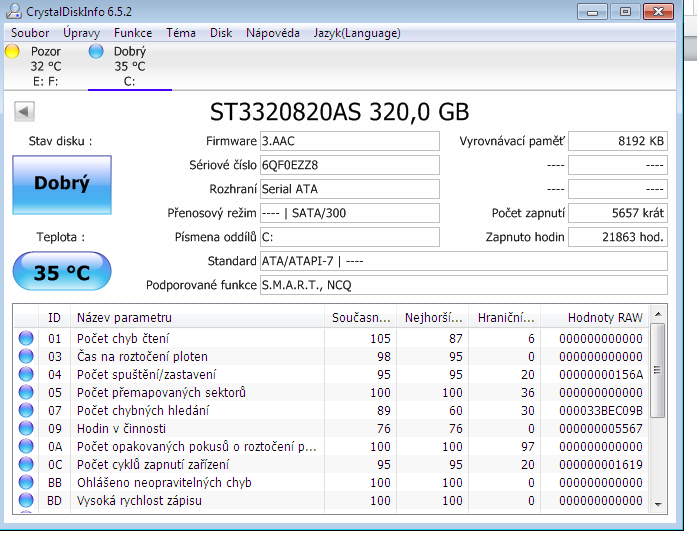697x535 pixels.
Task: Click the Standard field ATA/ATAPI-7
Action: [464, 261]
